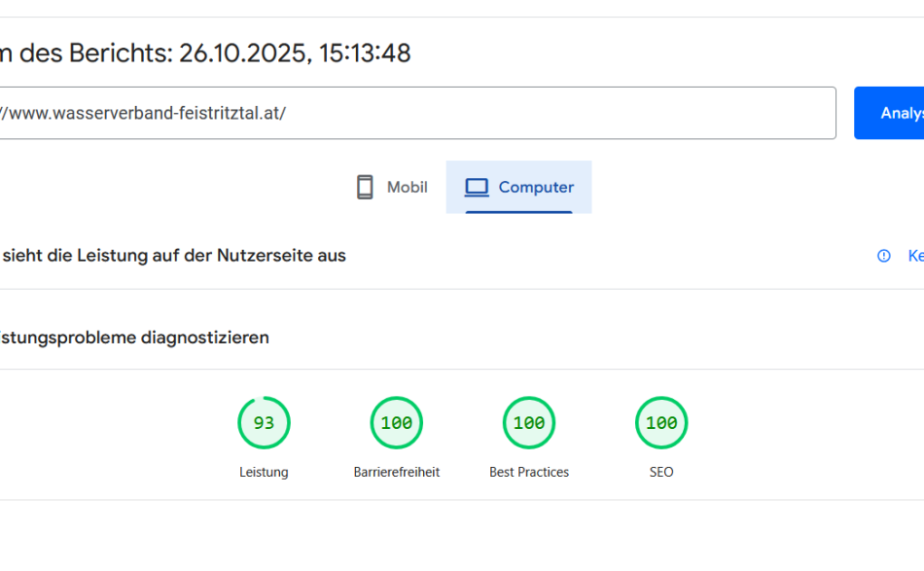Click the Best Practices label below its gauge

click(x=528, y=472)
